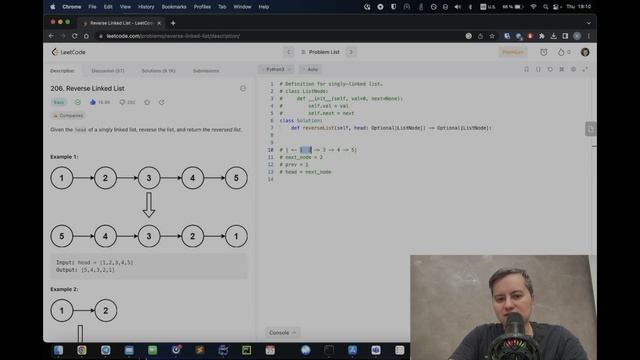This screenshot has height=360, width=640.
Task: Open the Bookmarks menu
Action: (x=174, y=7)
